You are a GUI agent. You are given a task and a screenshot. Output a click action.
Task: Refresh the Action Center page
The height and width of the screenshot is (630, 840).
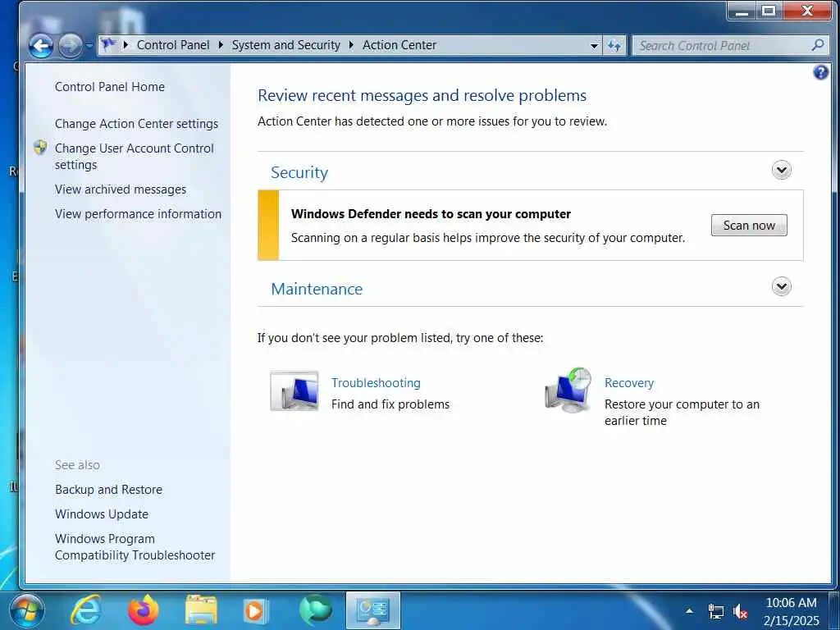[x=614, y=46]
